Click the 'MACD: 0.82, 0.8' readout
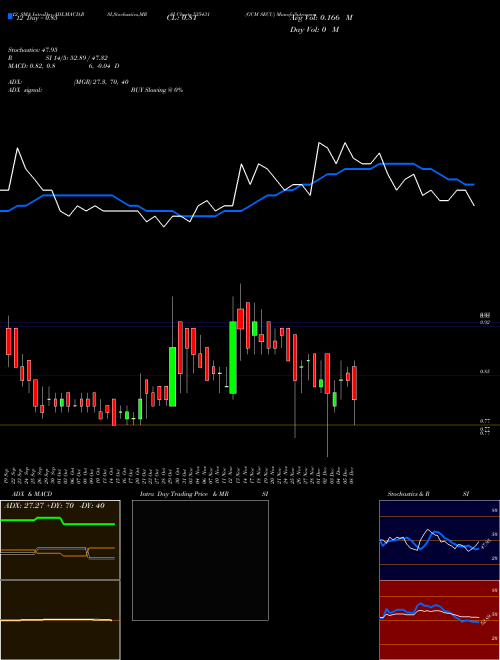500x660 pixels. tap(32, 66)
